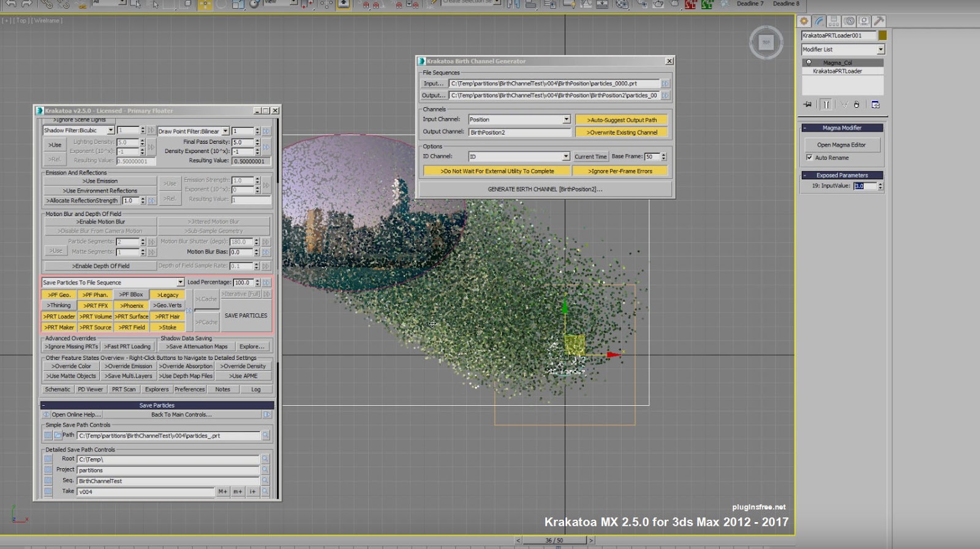Click SAVE PARTICLES button
This screenshot has width=980, height=549.
[x=246, y=316]
